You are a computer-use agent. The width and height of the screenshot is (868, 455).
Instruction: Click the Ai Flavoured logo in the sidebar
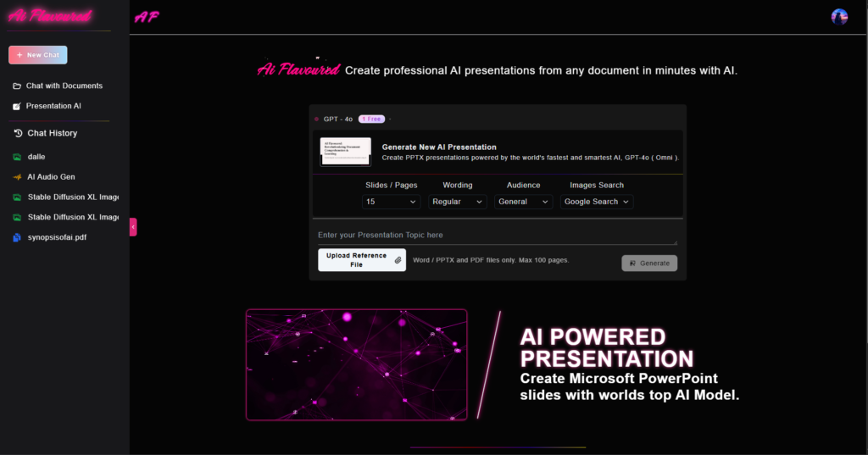tap(50, 15)
